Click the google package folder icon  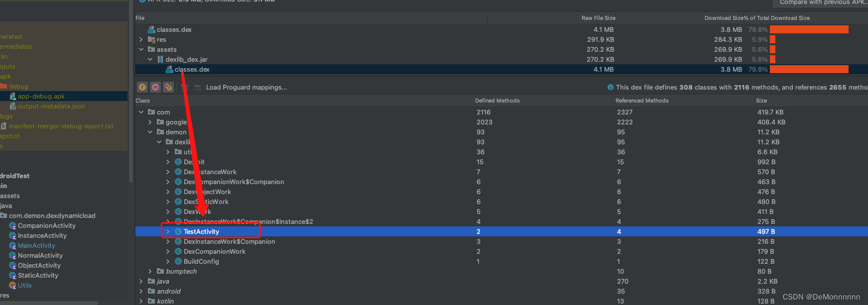[x=160, y=122]
